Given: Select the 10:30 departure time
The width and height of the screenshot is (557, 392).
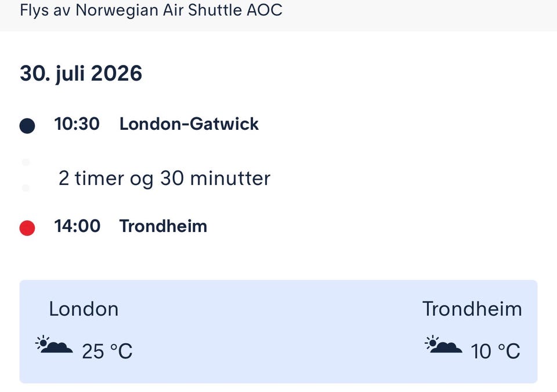Looking at the screenshot, I should [x=77, y=124].
